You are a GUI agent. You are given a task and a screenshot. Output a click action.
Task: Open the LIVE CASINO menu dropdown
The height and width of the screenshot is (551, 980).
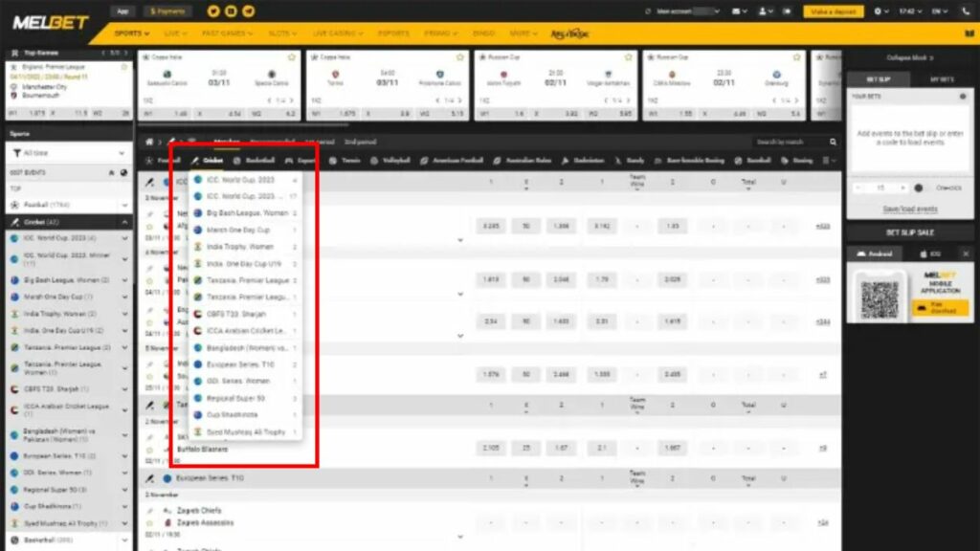(338, 33)
